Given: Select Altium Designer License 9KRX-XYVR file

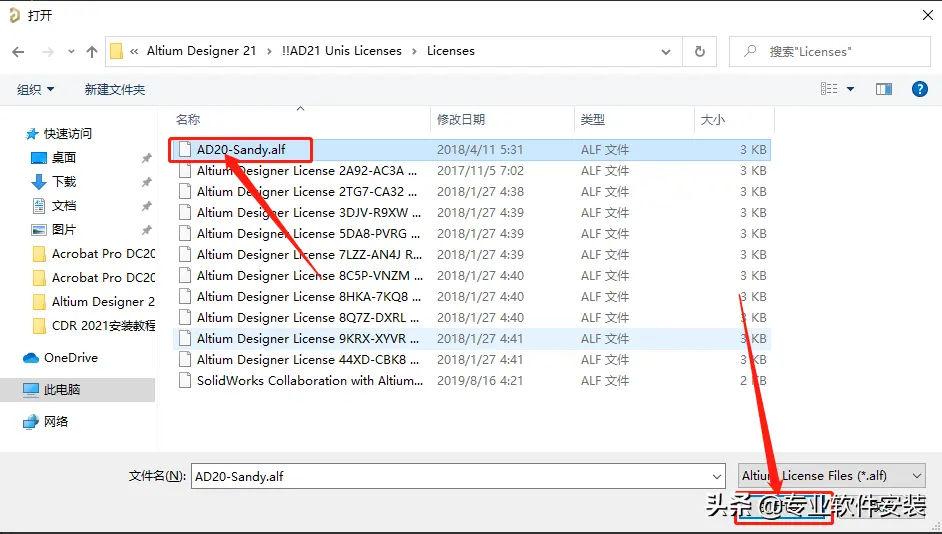Looking at the screenshot, I should coord(471,339).
